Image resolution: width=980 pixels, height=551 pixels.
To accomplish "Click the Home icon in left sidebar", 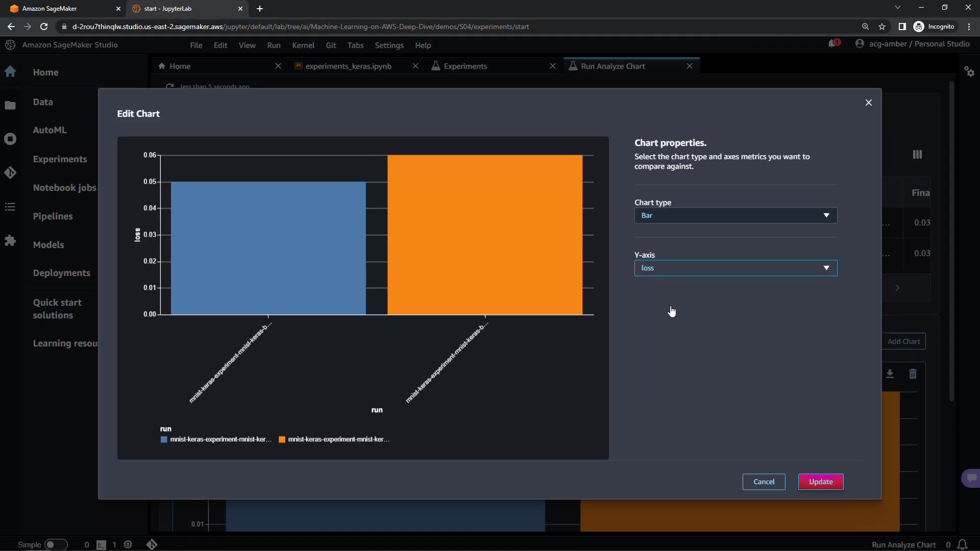I will 10,72.
